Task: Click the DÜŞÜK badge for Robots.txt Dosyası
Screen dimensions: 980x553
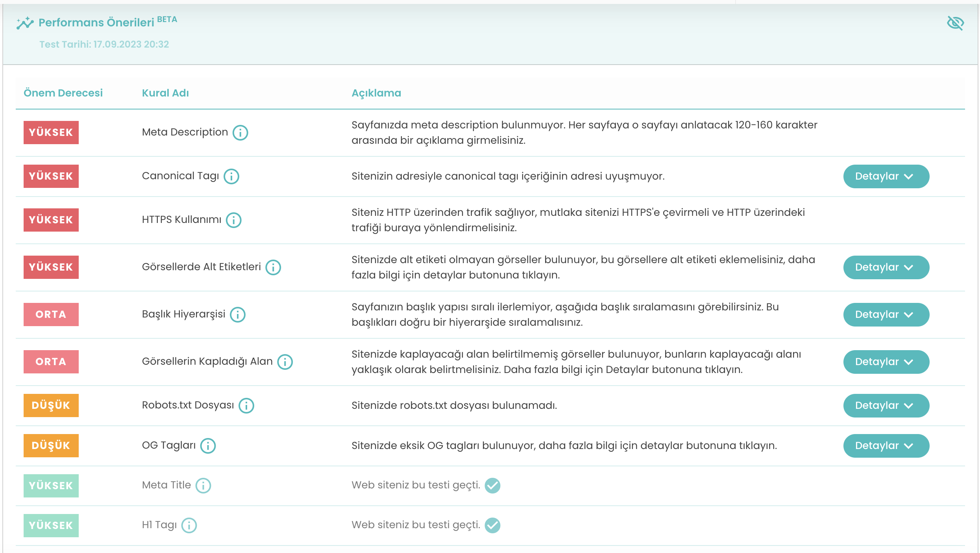Action: tap(51, 405)
